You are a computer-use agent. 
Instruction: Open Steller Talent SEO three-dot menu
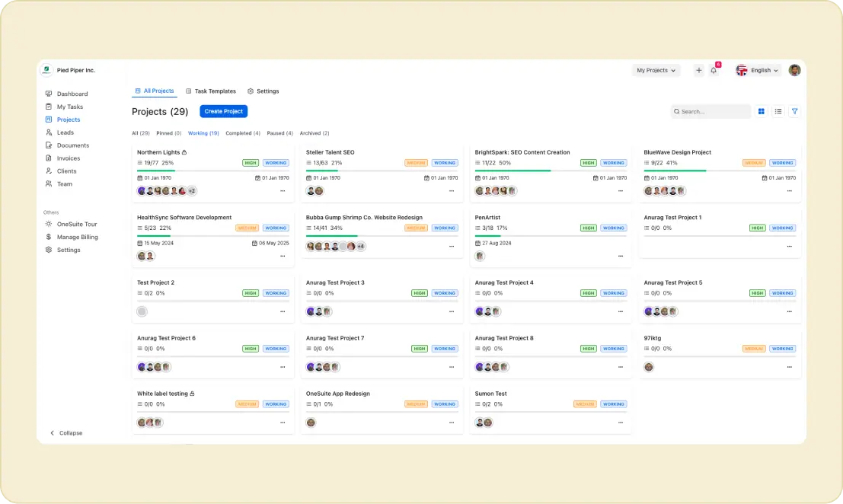451,191
